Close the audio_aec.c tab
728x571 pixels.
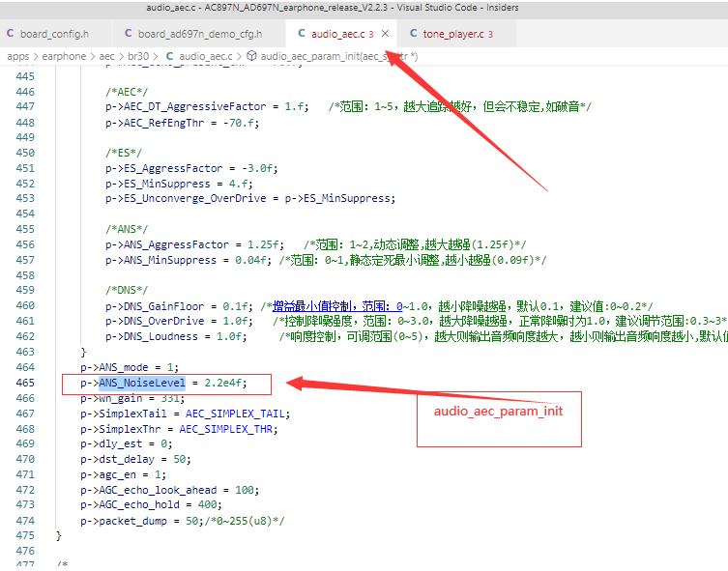385,34
